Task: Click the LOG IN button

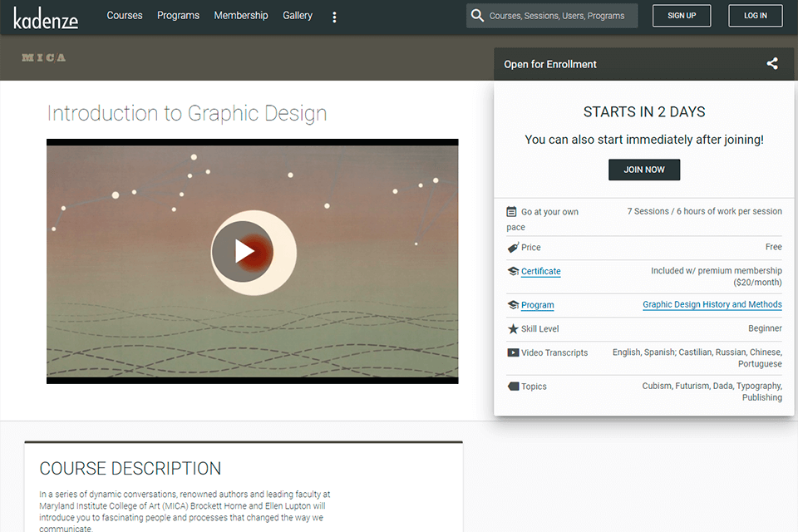Action: click(756, 16)
